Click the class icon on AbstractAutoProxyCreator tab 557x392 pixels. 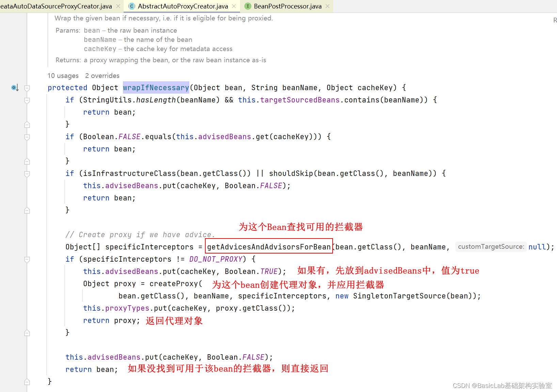coord(132,6)
